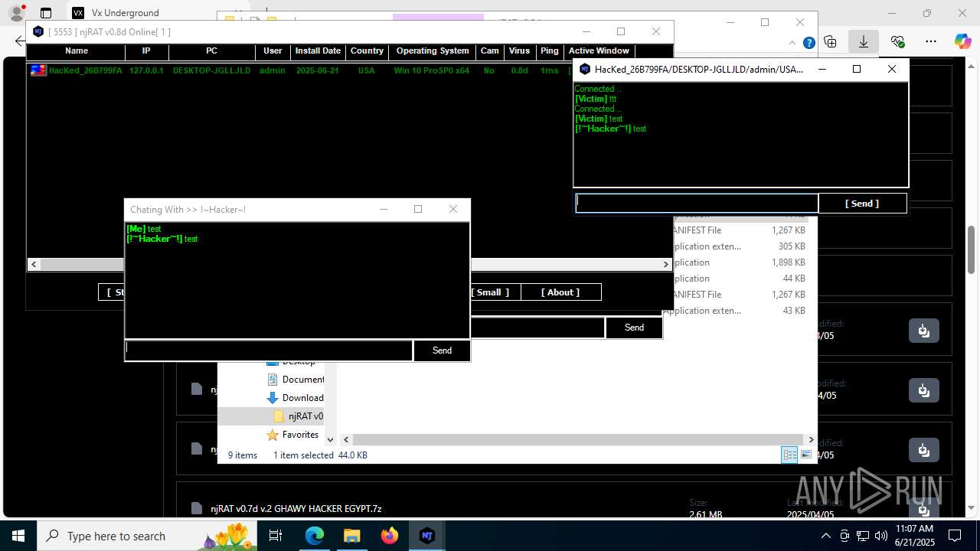Go back with Edge back arrow
This screenshot has height=551, width=980.
(18, 41)
